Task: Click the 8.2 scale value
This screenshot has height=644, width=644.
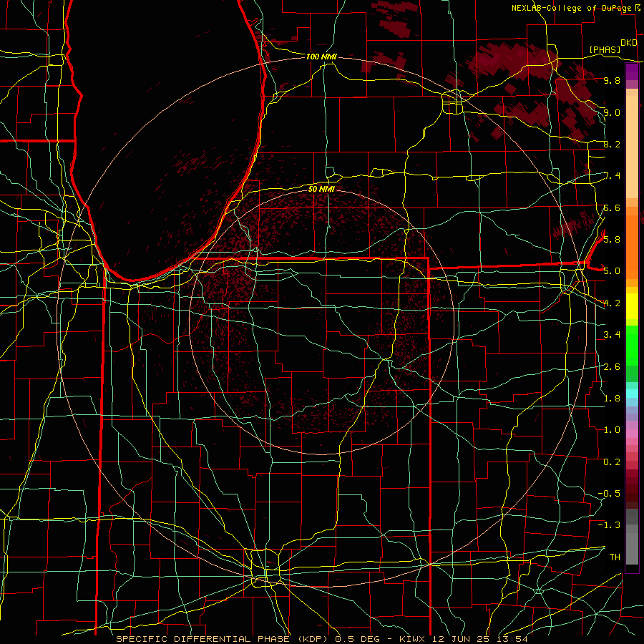Action: (612, 144)
